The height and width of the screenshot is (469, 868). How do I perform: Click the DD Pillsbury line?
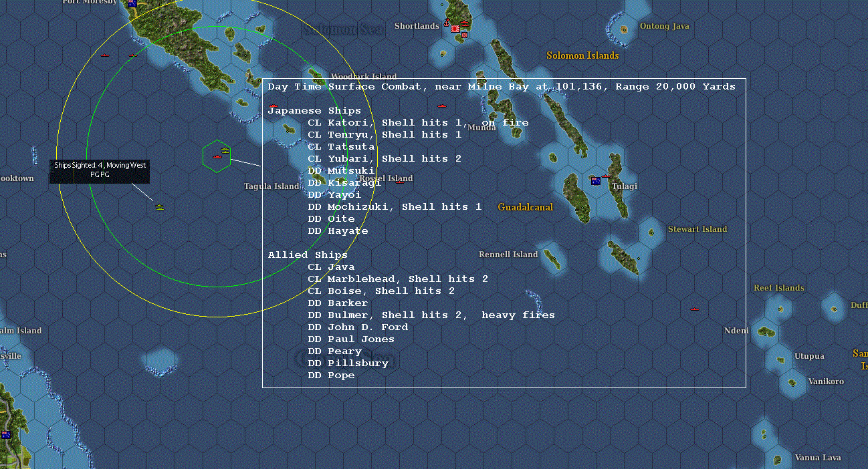[x=348, y=363]
